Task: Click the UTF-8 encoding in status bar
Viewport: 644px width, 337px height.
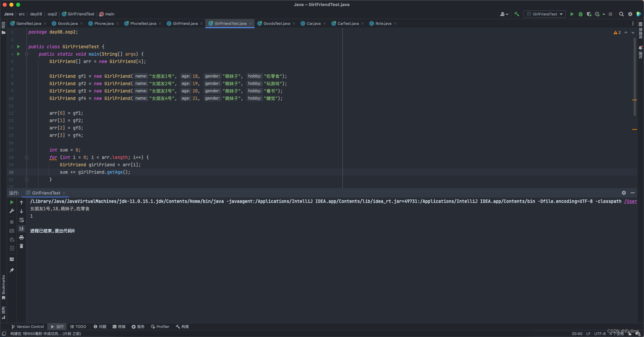Action: click(600, 334)
